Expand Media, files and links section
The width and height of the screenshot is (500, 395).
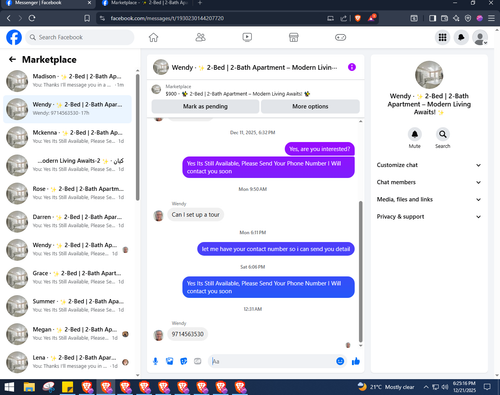(429, 199)
